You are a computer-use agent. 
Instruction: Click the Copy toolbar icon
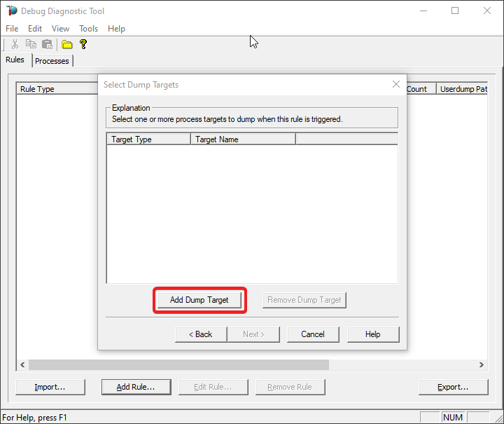click(x=31, y=44)
